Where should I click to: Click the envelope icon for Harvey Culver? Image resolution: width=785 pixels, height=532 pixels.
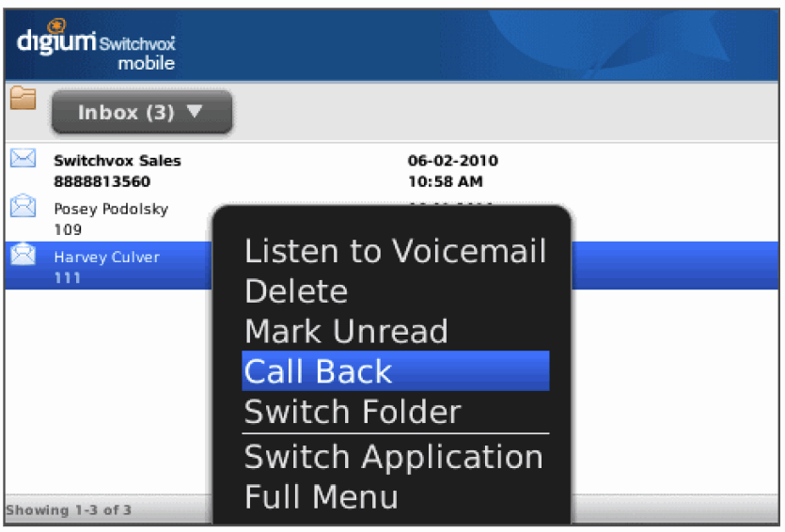[x=23, y=254]
